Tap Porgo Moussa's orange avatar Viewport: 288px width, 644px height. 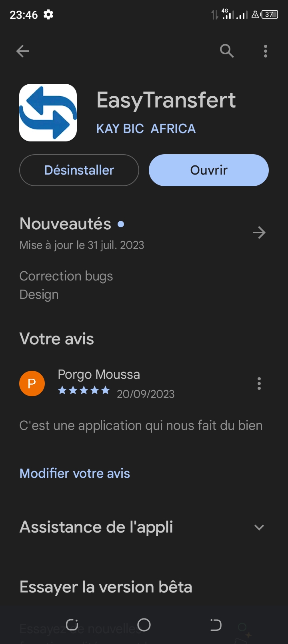coord(32,384)
